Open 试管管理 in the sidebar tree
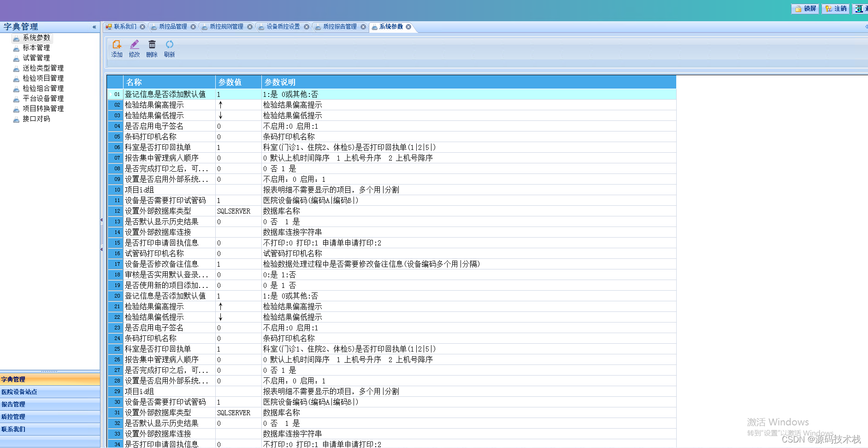868x448 pixels. pos(36,58)
